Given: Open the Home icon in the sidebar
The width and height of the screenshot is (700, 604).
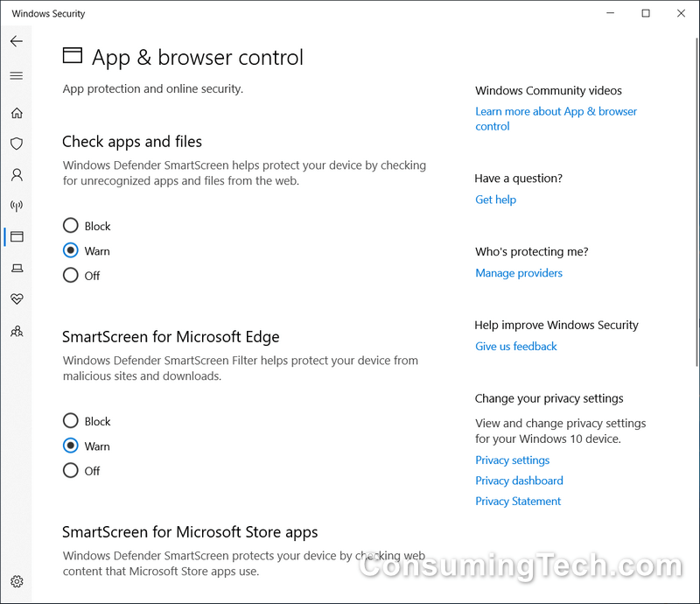Looking at the screenshot, I should [x=17, y=113].
